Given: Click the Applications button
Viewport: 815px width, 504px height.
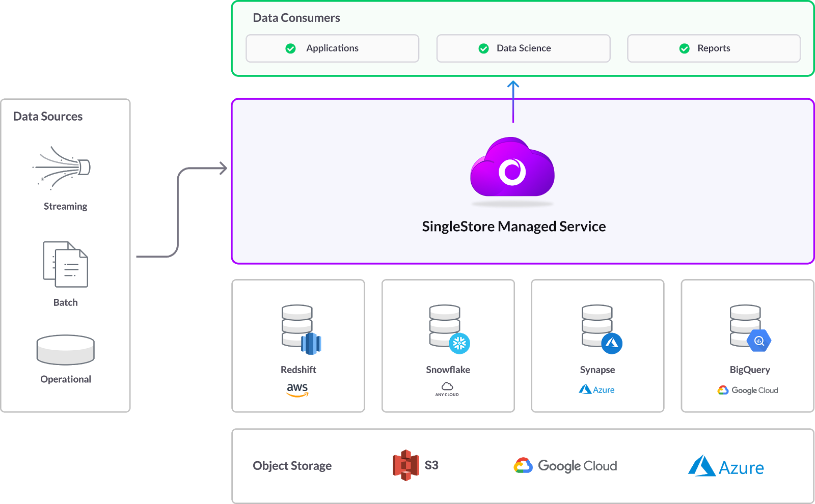Looking at the screenshot, I should [332, 48].
